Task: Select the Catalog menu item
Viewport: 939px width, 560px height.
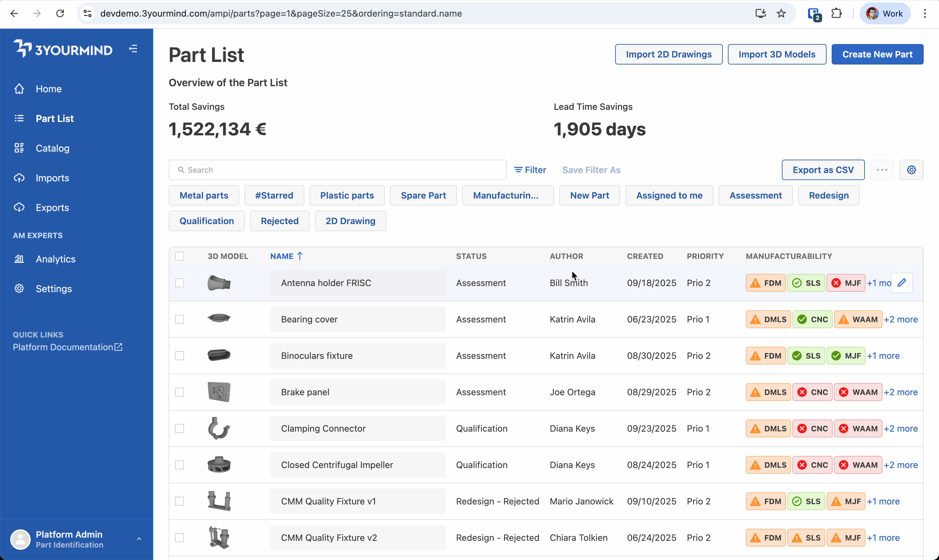Action: pos(52,148)
